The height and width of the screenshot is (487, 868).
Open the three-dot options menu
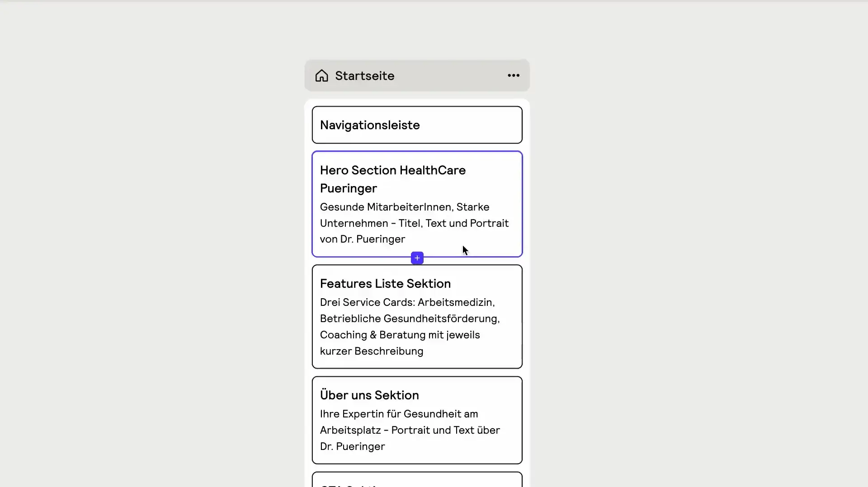click(513, 75)
